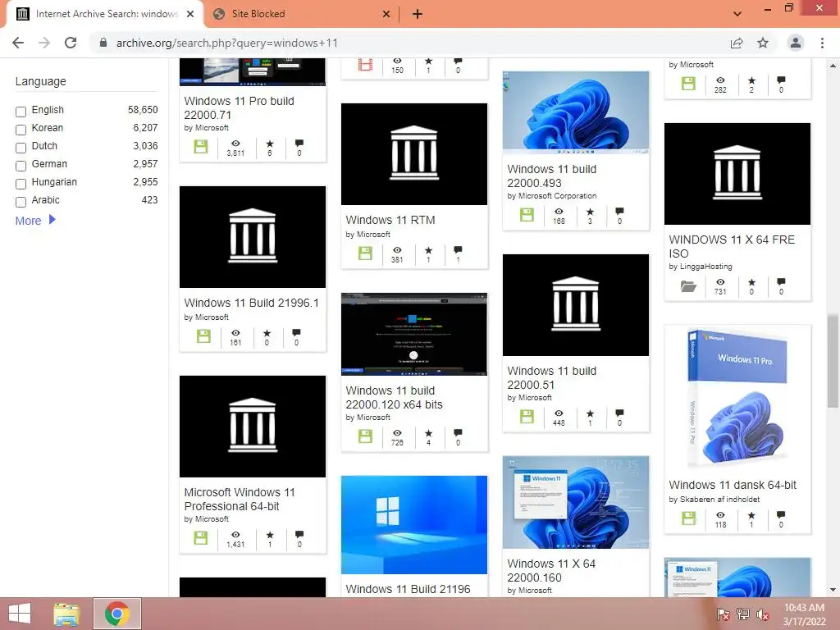Open Chrome's three-dot menu
The height and width of the screenshot is (630, 840).
822,43
